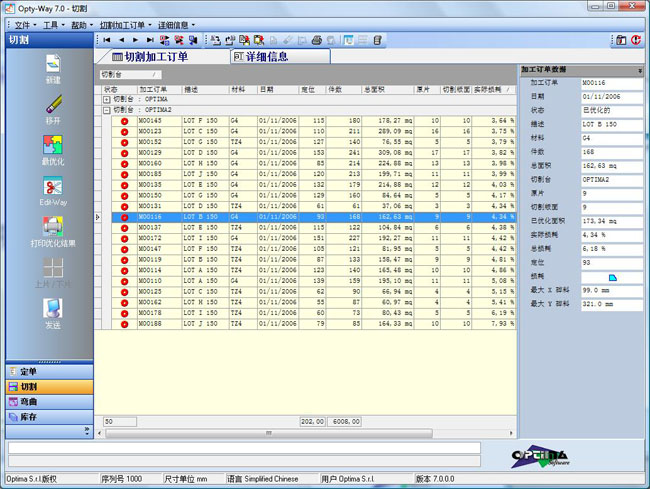Select row M00123
Viewport: 650px width, 489px height.
313,131
